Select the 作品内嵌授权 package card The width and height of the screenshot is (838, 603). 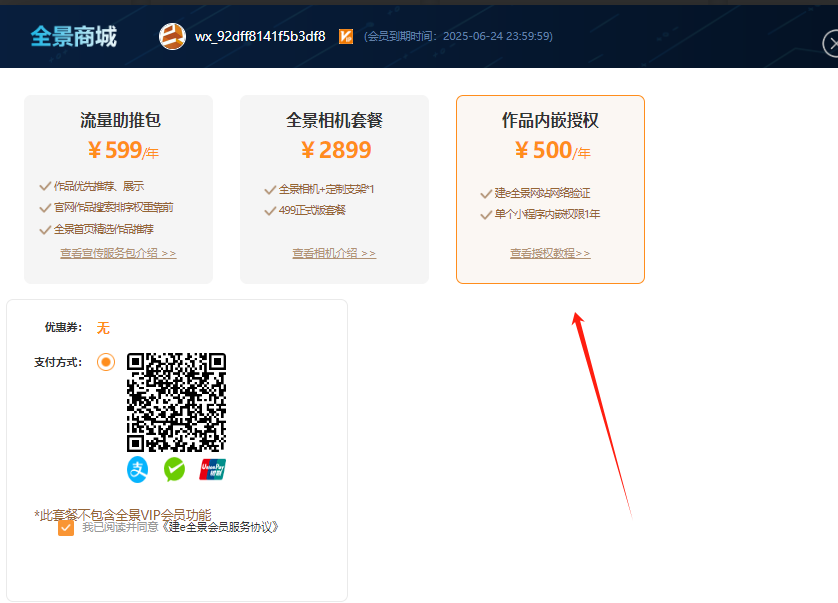tap(550, 189)
